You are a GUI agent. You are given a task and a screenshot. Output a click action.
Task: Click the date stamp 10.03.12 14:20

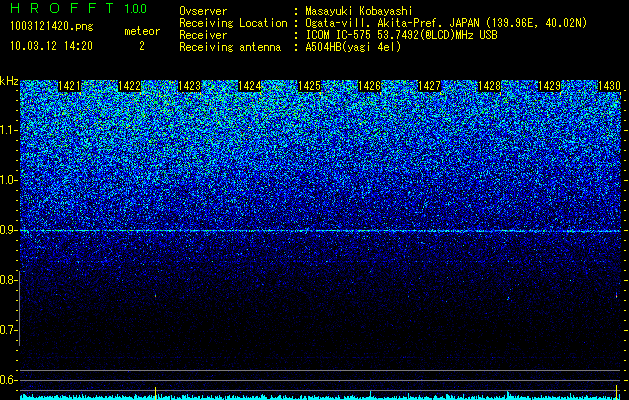pos(51,46)
